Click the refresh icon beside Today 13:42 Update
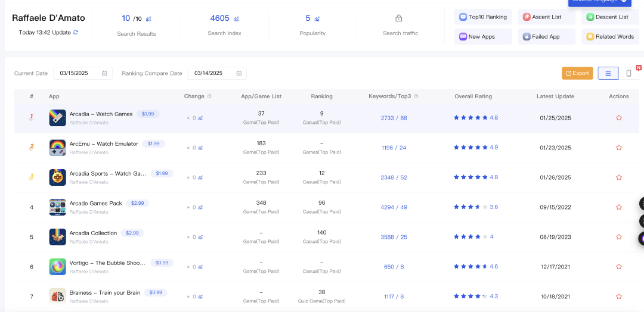This screenshot has width=644, height=312. coord(76,32)
